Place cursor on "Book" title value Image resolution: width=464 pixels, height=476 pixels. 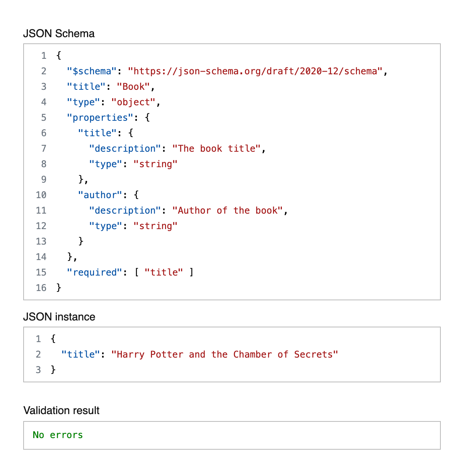pos(133,87)
